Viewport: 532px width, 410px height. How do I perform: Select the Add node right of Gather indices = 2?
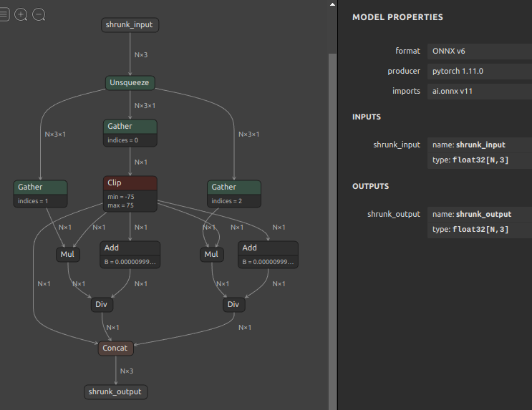pyautogui.click(x=268, y=255)
